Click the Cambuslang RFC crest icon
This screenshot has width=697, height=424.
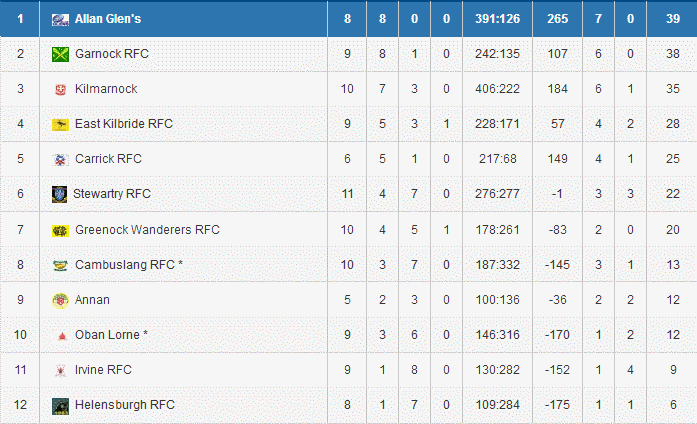60,265
